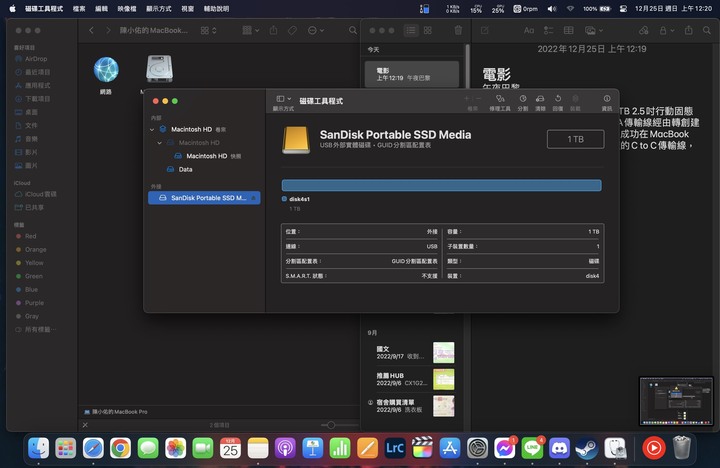
Task: Open the 檔案 menu in menu bar
Action: pos(79,9)
